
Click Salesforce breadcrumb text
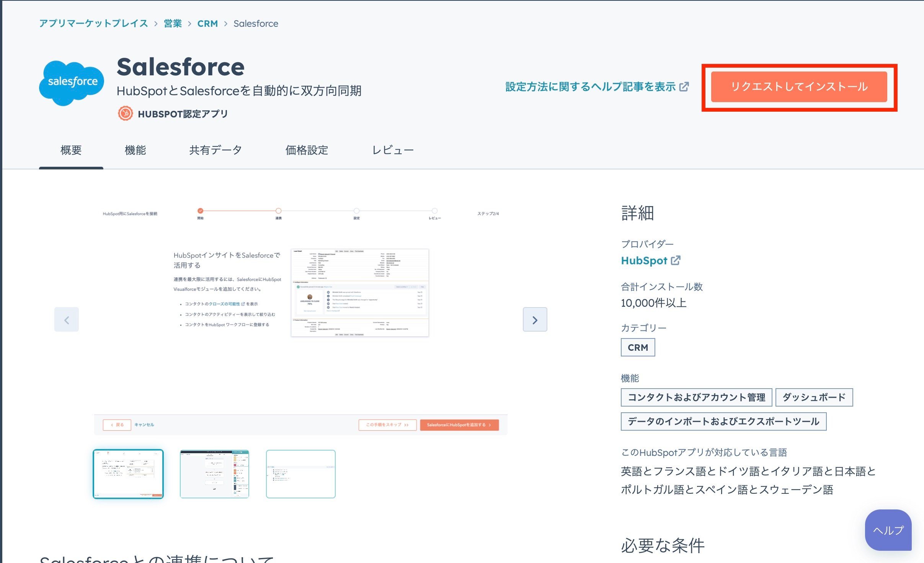[256, 23]
